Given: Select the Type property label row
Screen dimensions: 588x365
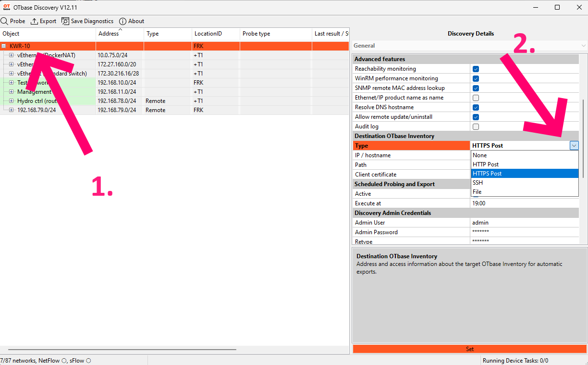Looking at the screenshot, I should pos(412,146).
